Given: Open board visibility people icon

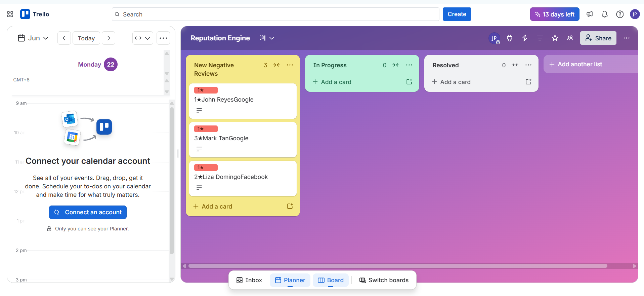Looking at the screenshot, I should point(570,38).
